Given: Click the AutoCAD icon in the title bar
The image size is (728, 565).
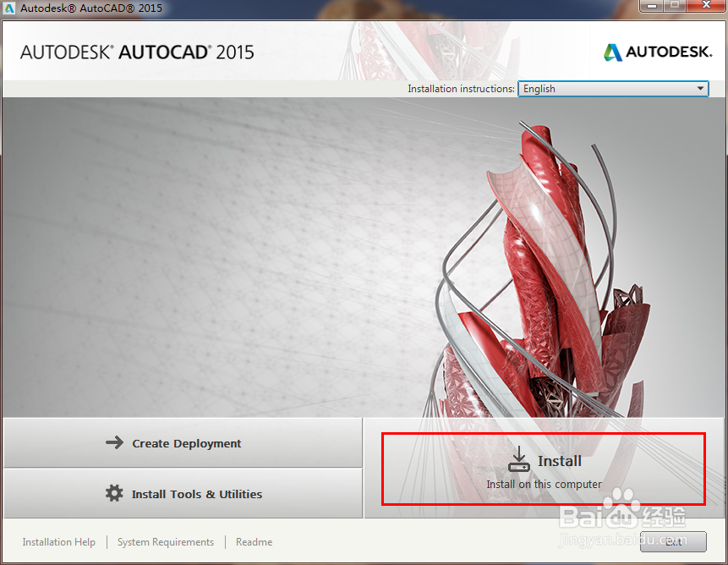Looking at the screenshot, I should point(10,7).
